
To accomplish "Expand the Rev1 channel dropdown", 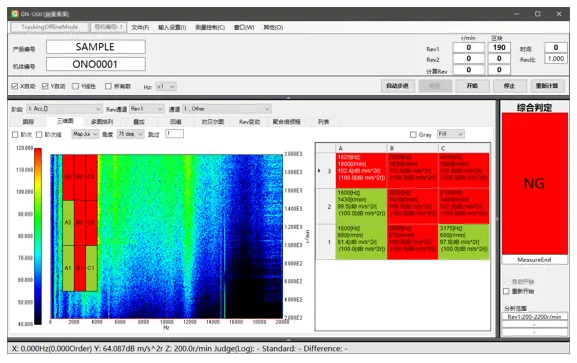I will [x=146, y=109].
